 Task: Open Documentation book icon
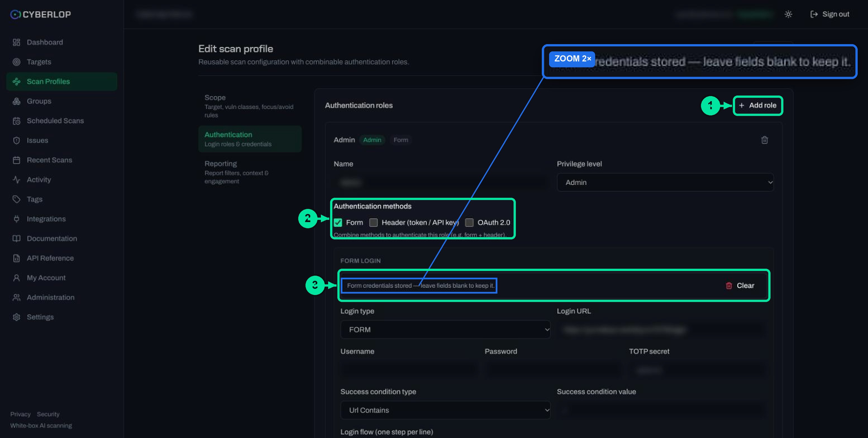point(16,239)
